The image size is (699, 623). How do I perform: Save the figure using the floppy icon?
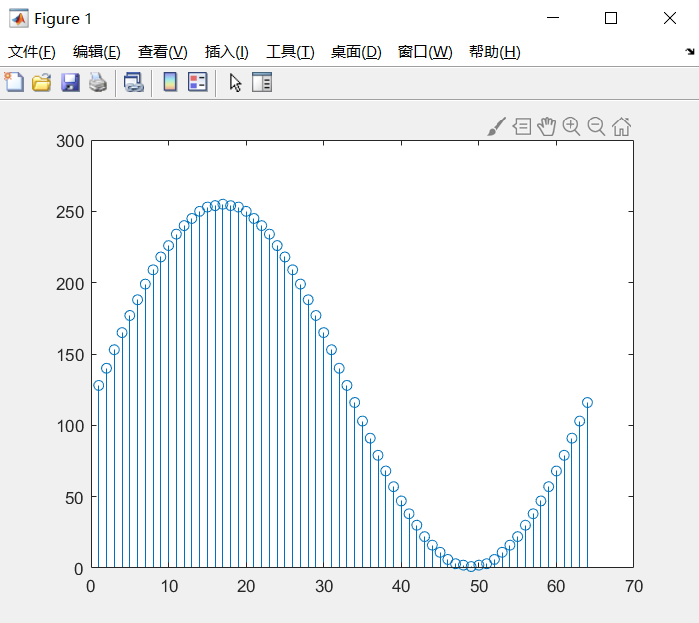(70, 82)
